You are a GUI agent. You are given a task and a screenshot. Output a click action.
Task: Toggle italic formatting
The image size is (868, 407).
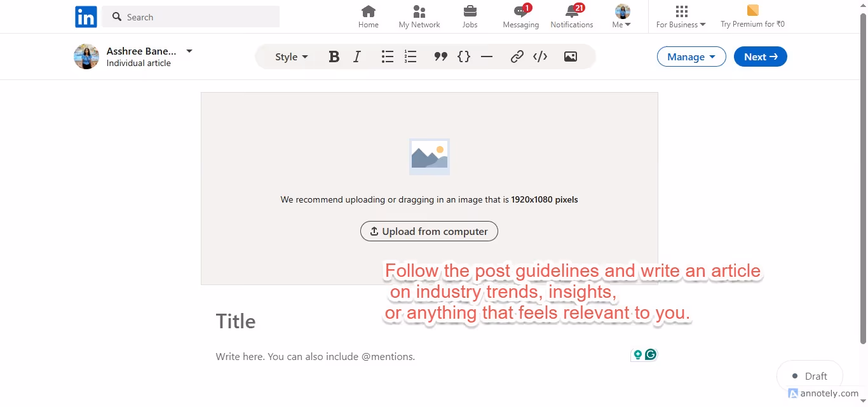(357, 57)
